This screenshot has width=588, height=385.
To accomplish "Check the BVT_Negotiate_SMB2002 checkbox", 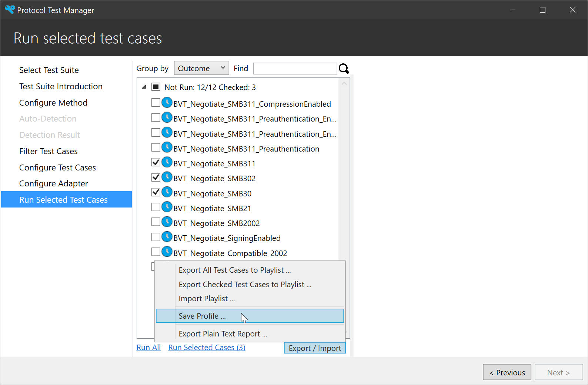I will click(156, 222).
